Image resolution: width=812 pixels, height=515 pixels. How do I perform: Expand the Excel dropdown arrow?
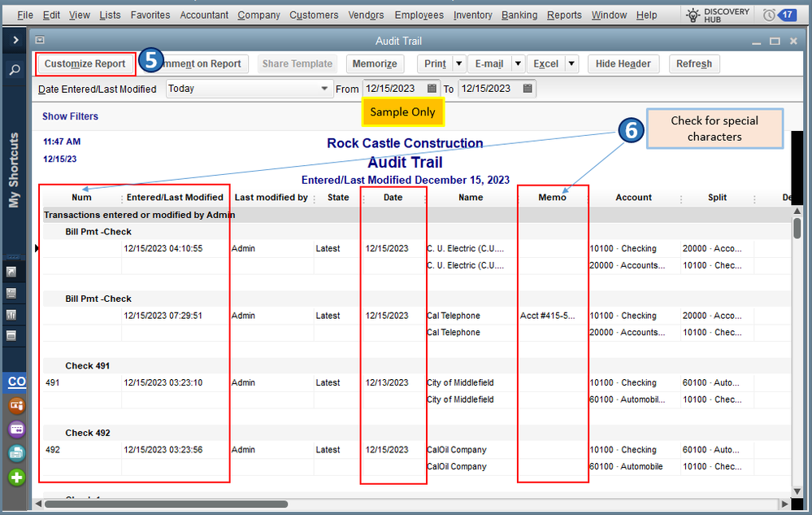pos(571,63)
